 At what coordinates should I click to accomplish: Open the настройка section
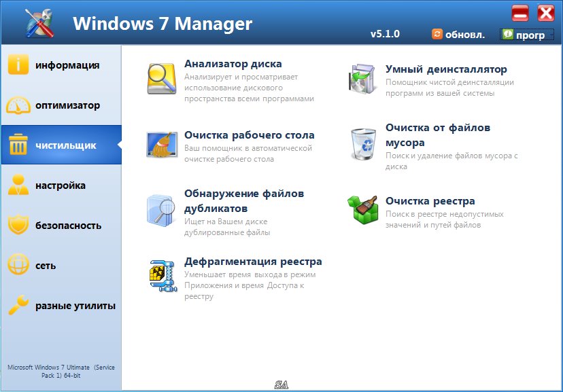click(x=61, y=185)
